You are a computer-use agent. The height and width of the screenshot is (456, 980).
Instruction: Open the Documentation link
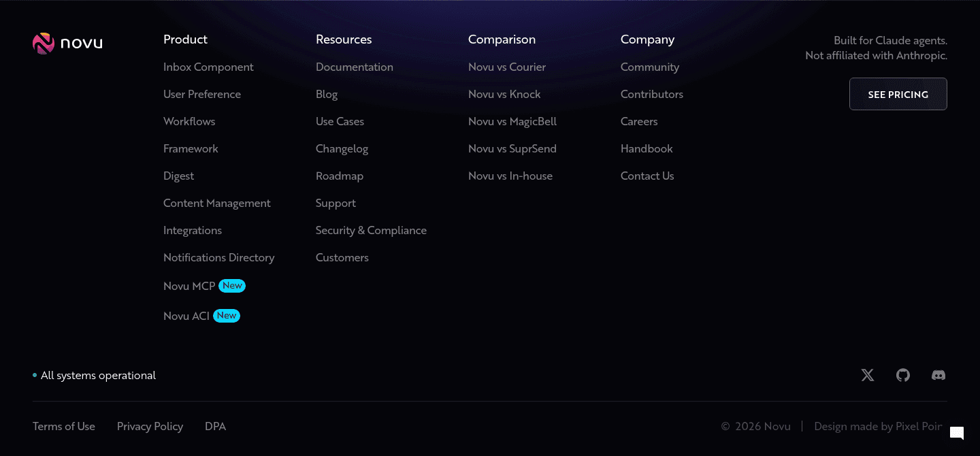[x=355, y=67]
